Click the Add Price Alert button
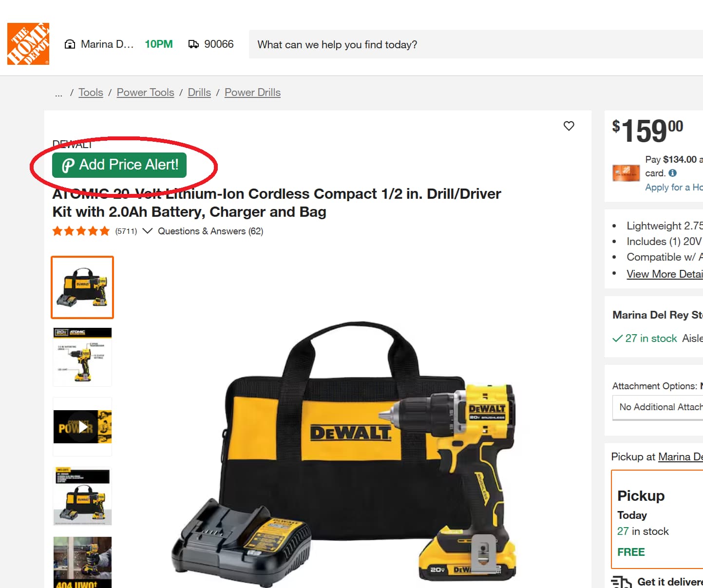 tap(119, 165)
